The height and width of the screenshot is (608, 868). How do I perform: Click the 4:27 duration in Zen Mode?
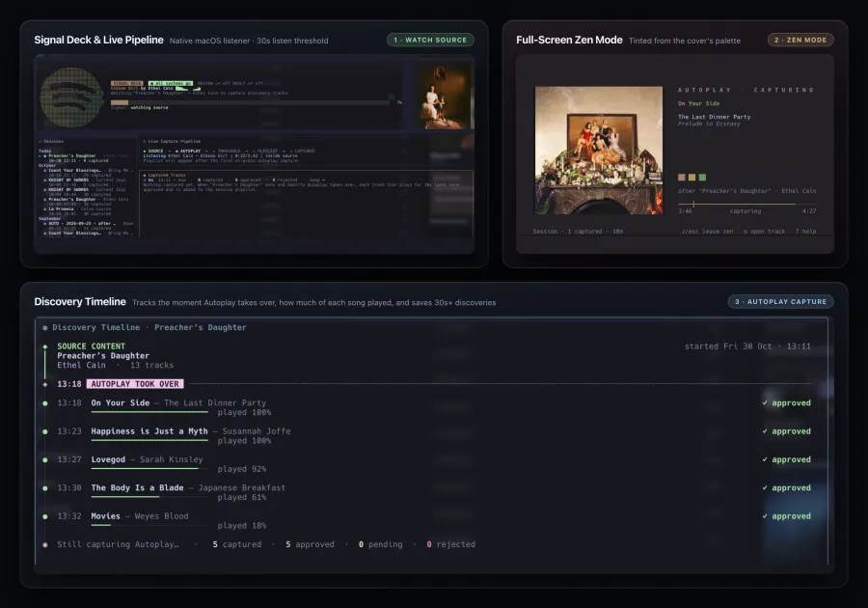pyautogui.click(x=809, y=211)
